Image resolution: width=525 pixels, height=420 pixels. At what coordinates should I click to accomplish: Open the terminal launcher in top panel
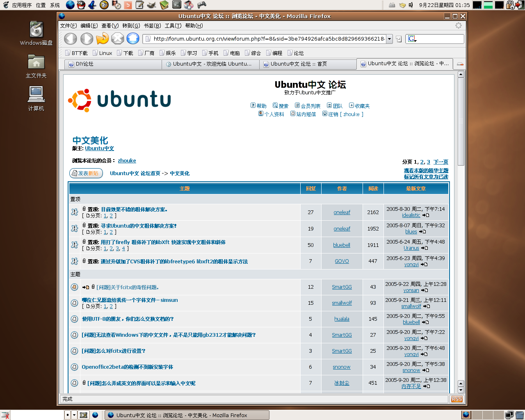[x=177, y=5]
